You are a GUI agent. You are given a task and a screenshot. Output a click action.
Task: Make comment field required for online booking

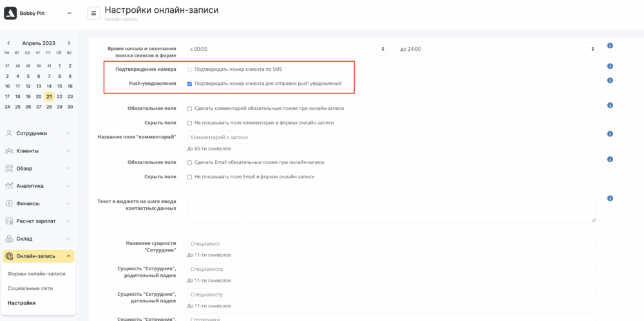[189, 109]
